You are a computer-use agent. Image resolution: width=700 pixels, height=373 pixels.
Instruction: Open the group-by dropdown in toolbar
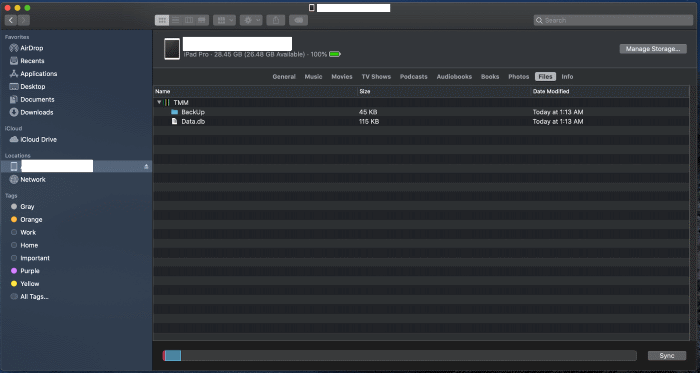(225, 20)
